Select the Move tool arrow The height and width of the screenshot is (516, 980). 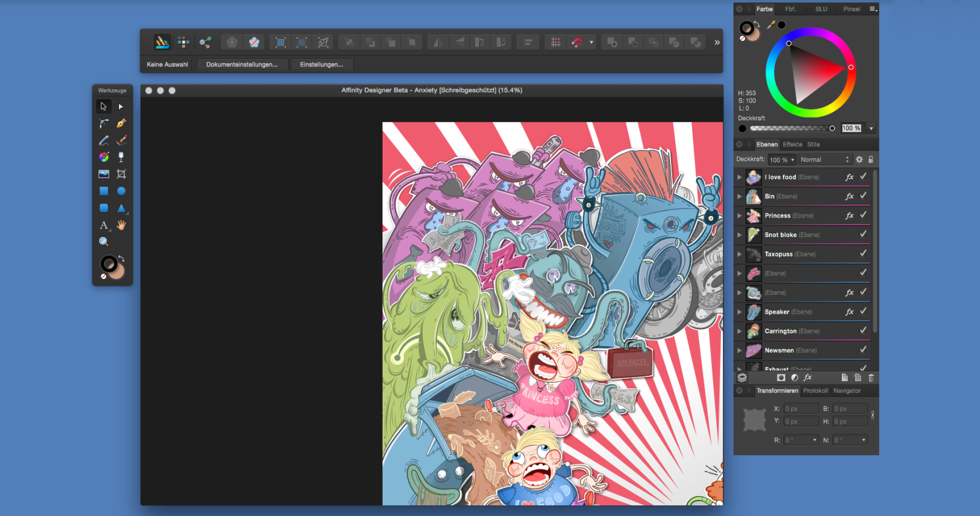pyautogui.click(x=104, y=106)
